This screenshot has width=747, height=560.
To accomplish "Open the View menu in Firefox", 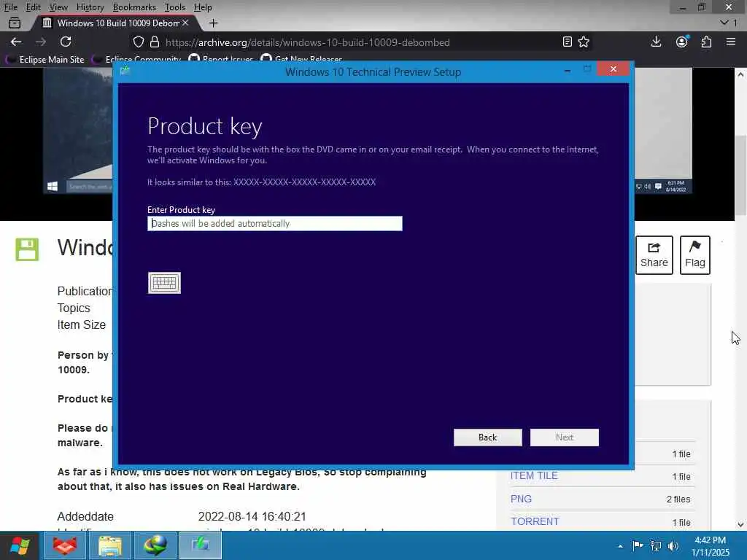I will [58, 7].
